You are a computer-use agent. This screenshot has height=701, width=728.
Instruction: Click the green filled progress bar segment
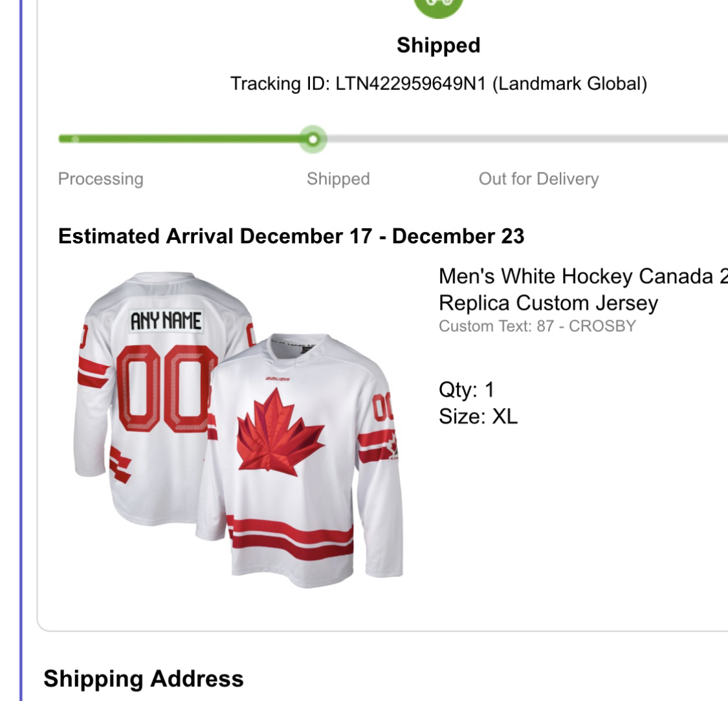tap(188, 138)
